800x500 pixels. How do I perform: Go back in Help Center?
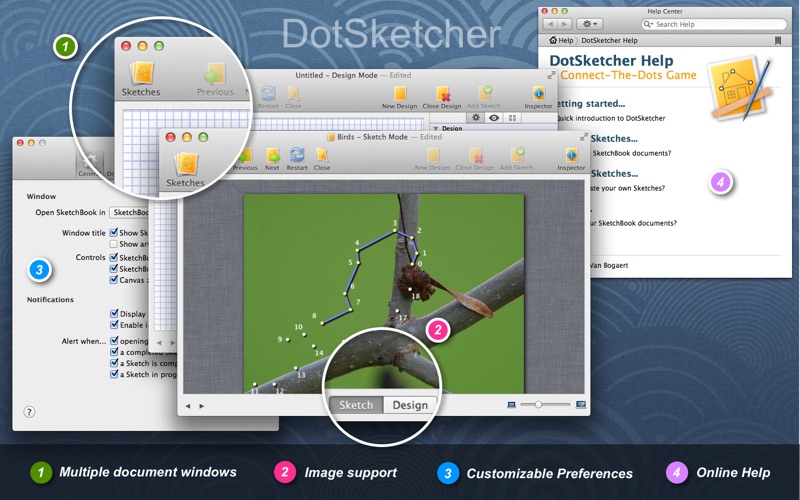click(549, 24)
